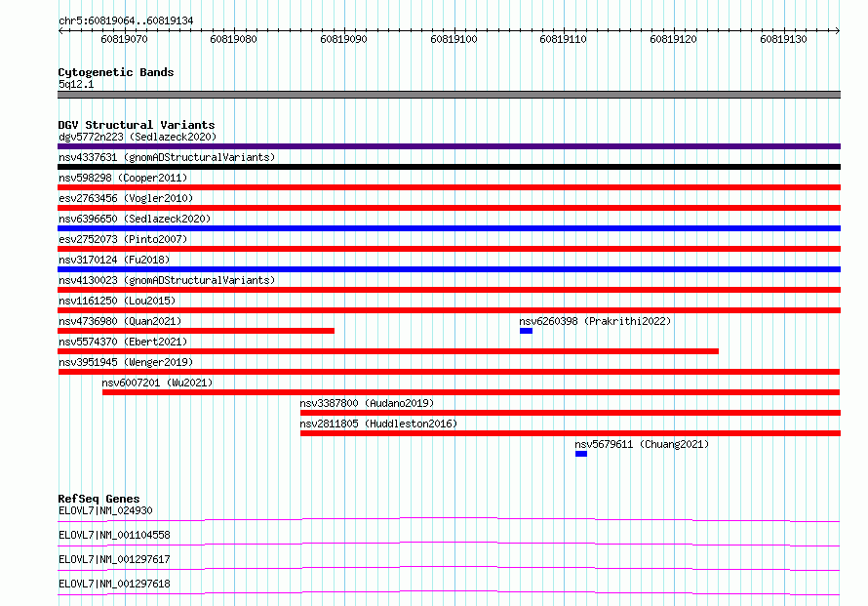Image resolution: width=868 pixels, height=606 pixels.
Task: Click ruler position 60819070
Action: pos(124,39)
